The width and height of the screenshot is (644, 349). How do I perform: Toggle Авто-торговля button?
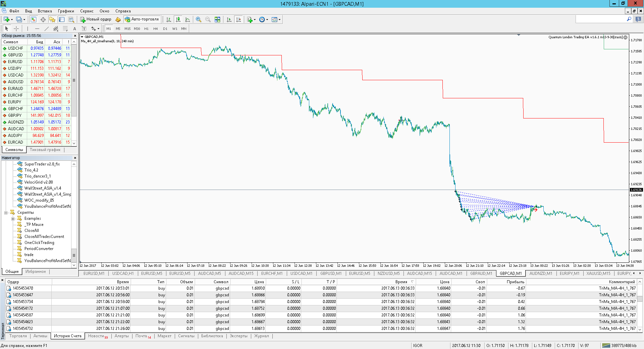(x=142, y=19)
